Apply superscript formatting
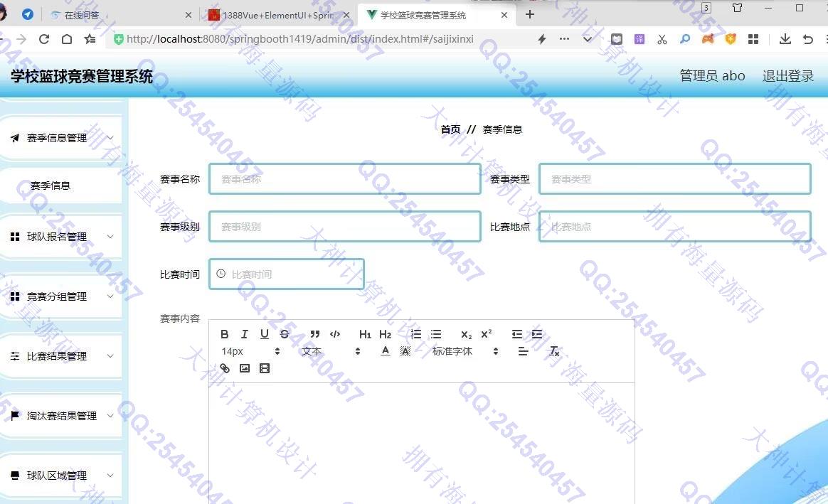Screen dimensions: 828x504 [x=487, y=334]
